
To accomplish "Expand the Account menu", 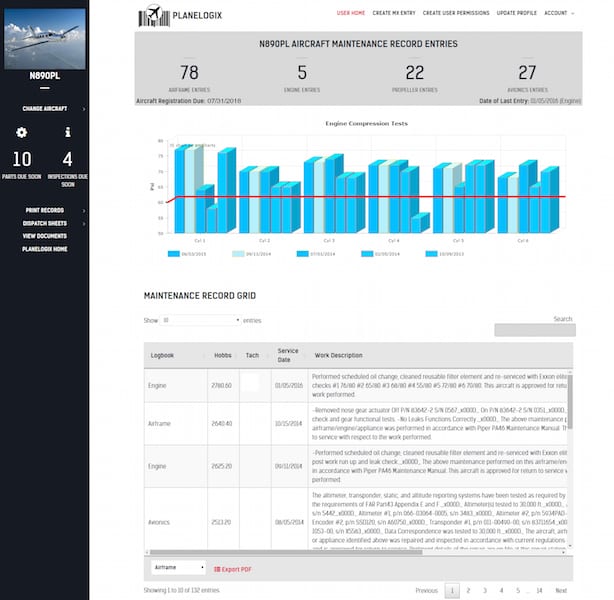I will pyautogui.click(x=559, y=13).
